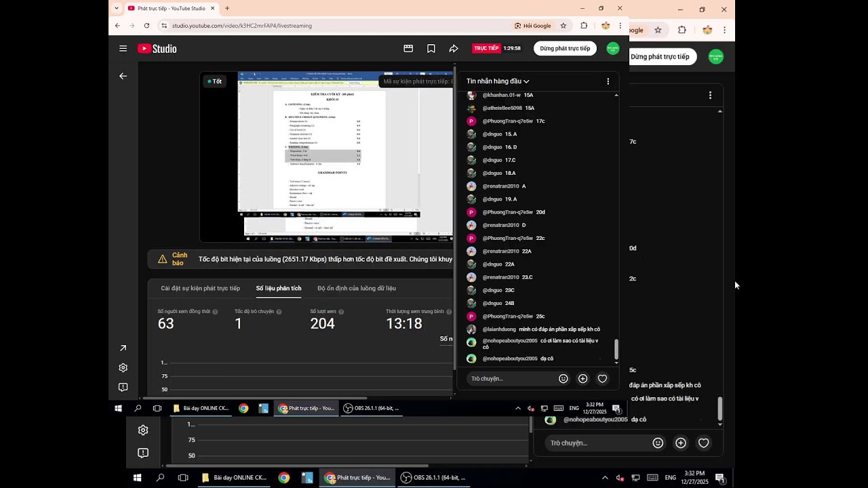Go back using the arrow above the sidebar
Screen dimensions: 868x488
coord(123,76)
